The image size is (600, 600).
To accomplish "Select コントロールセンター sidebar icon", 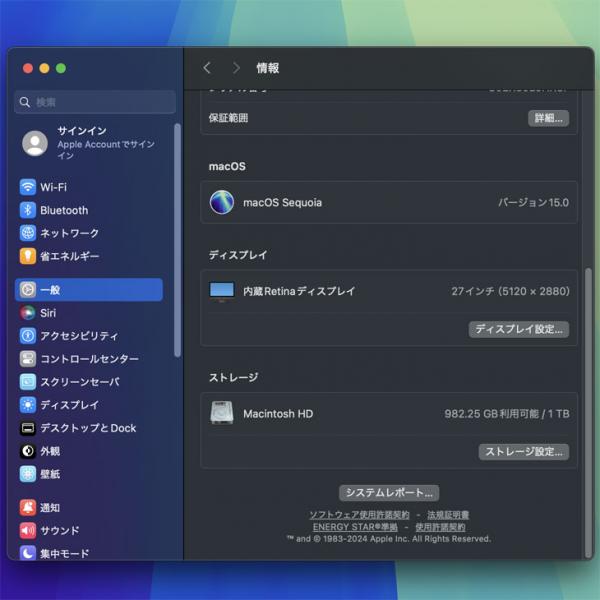I will [28, 359].
